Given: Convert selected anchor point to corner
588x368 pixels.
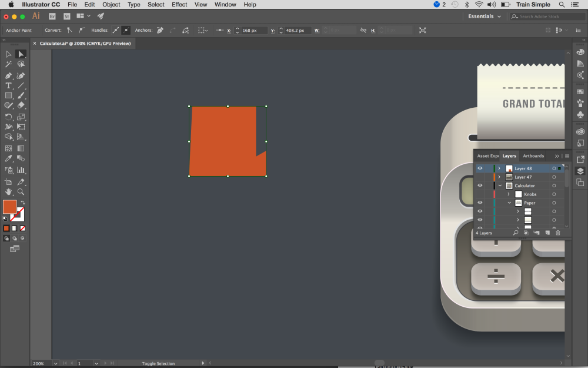Looking at the screenshot, I should (69, 31).
